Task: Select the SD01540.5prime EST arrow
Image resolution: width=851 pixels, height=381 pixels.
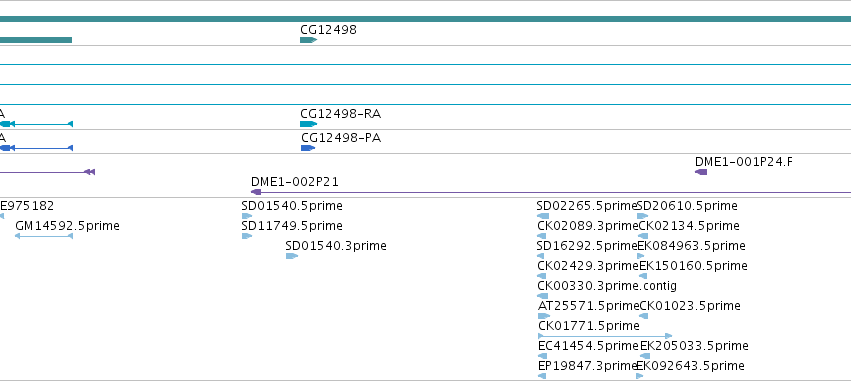Action: [x=246, y=216]
